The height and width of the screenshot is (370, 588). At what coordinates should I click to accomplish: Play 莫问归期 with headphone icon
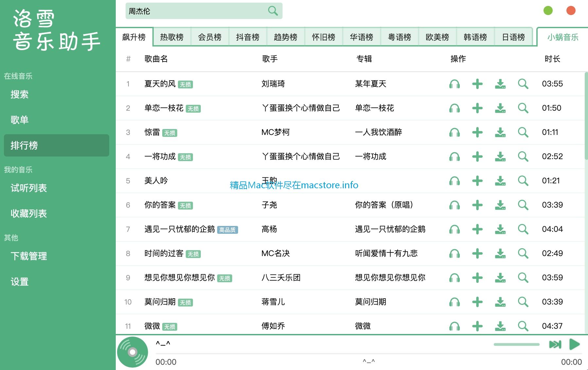tap(455, 302)
